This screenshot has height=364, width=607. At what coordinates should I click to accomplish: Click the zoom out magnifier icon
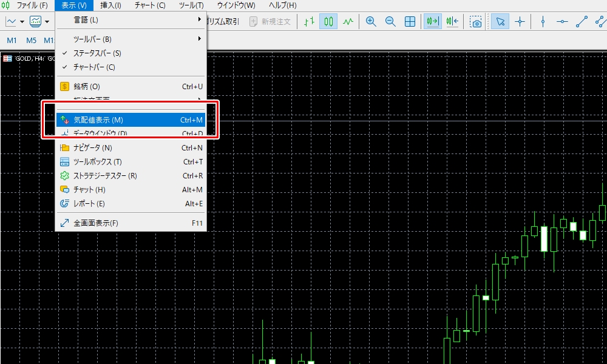[390, 22]
